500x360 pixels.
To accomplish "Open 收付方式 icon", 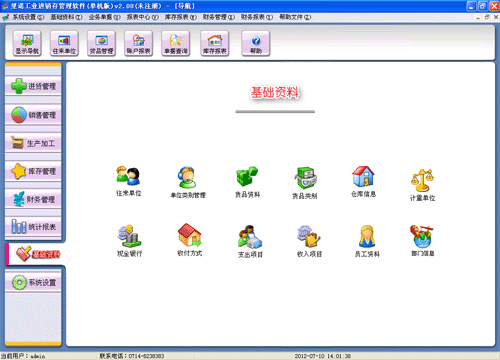I will tap(189, 235).
